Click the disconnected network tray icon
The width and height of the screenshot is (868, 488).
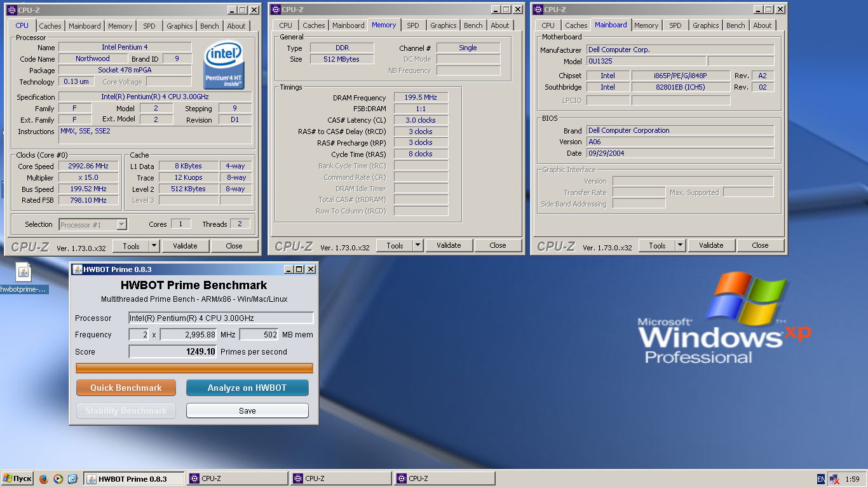(834, 478)
